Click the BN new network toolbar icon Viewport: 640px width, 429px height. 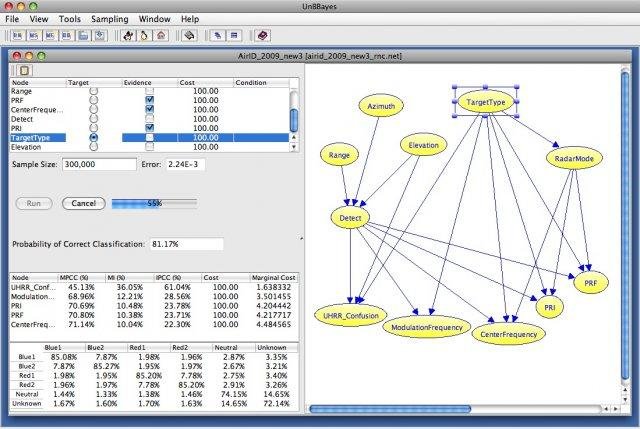[x=18, y=36]
